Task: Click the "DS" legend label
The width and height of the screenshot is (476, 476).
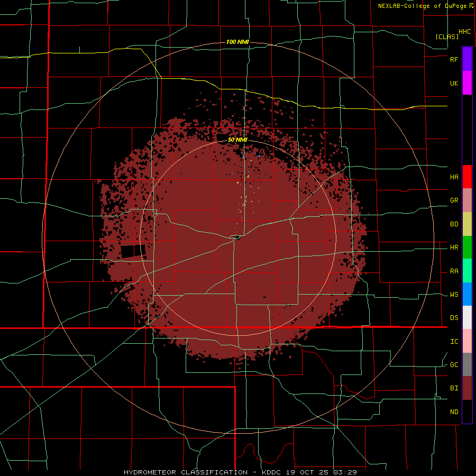Action: pos(454,317)
